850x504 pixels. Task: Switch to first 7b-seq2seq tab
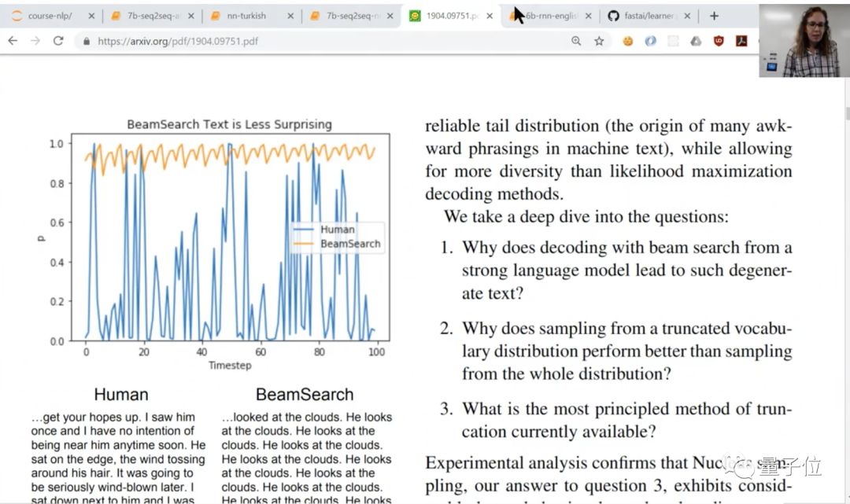[x=153, y=16]
